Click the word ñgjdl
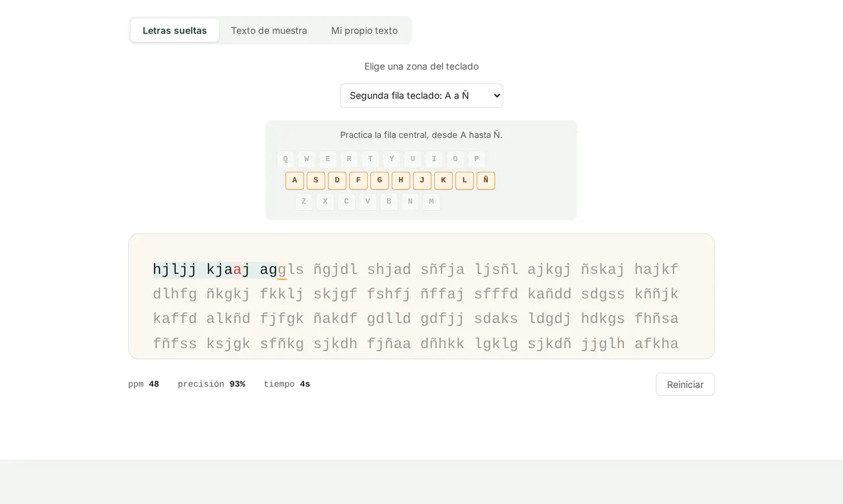Screen dimensions: 843x504 (335, 270)
